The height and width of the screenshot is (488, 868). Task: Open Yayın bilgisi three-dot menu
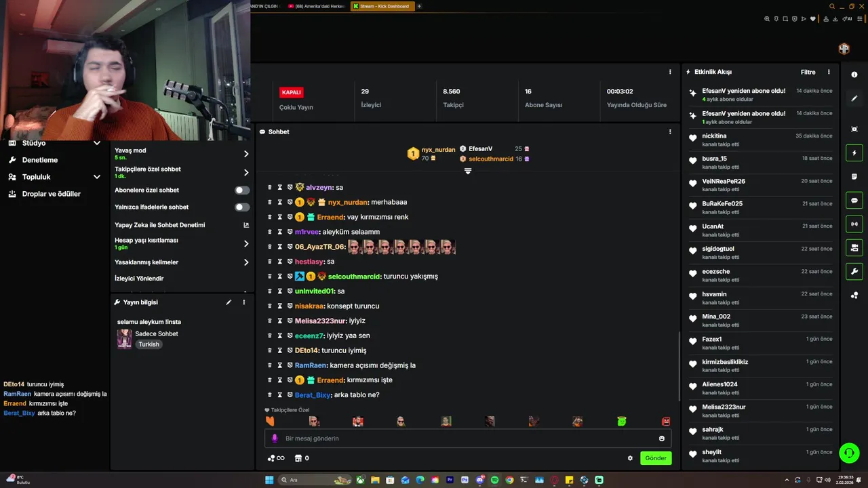(x=244, y=302)
